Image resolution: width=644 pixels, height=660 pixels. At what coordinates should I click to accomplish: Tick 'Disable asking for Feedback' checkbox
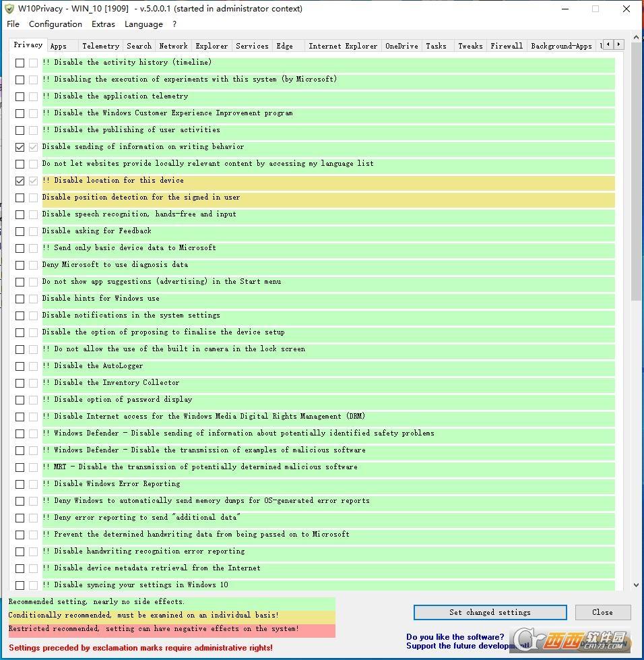pos(20,231)
